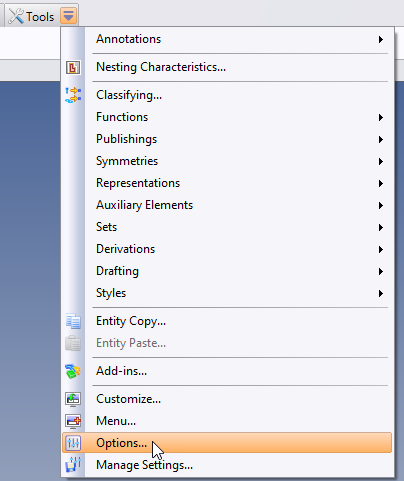Open the Symmetries submenu
This screenshot has width=404, height=481.
[x=227, y=161]
